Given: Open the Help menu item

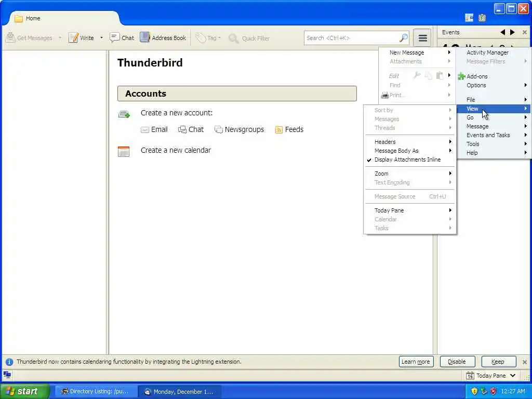Looking at the screenshot, I should [x=494, y=153].
